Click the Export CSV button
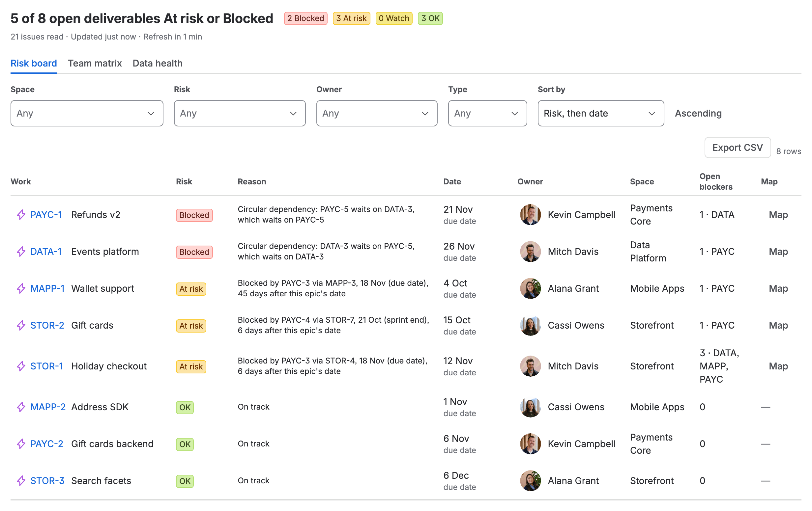 click(x=738, y=148)
